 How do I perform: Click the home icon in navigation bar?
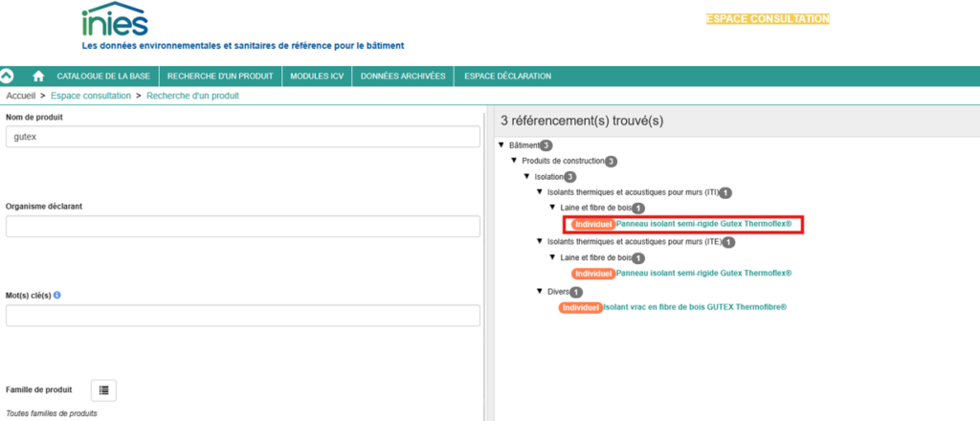click(38, 77)
